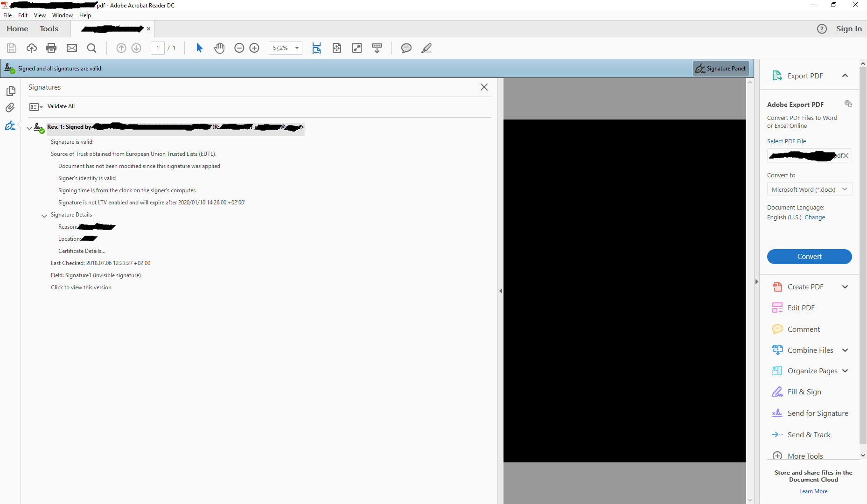
Task: Collapse the left pane with divider arrow
Action: tap(501, 291)
